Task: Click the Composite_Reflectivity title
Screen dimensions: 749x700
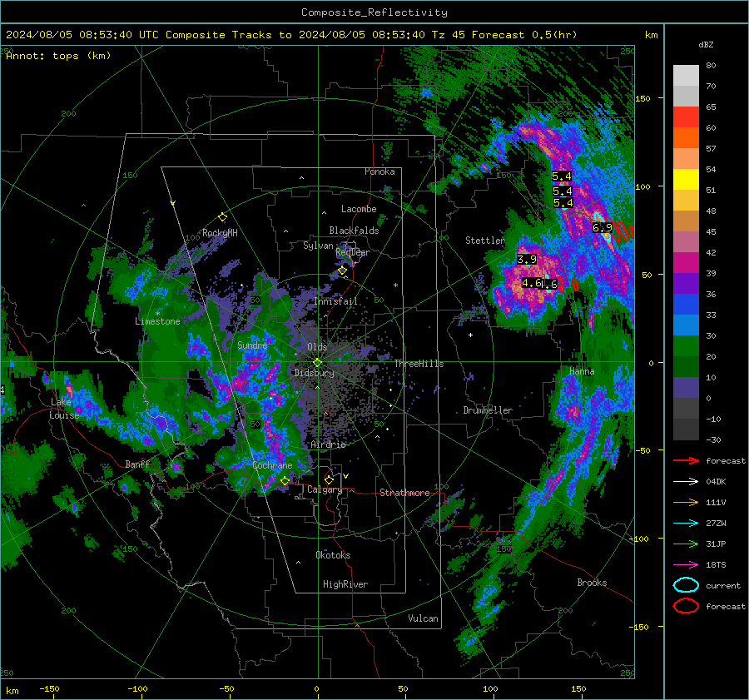Action: 374,12
